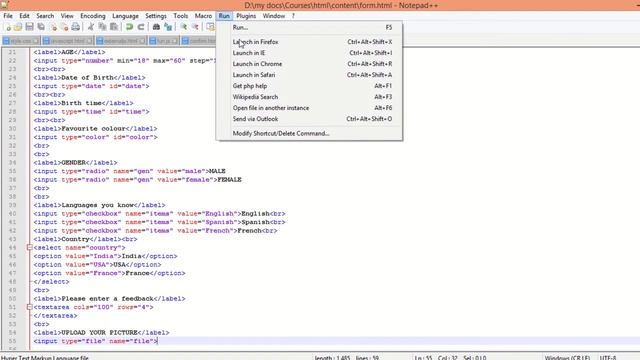Image resolution: width=640 pixels, height=360 pixels.
Task: Click "UPLOAD YOUR PICTURE" label text
Action: (x=99, y=333)
